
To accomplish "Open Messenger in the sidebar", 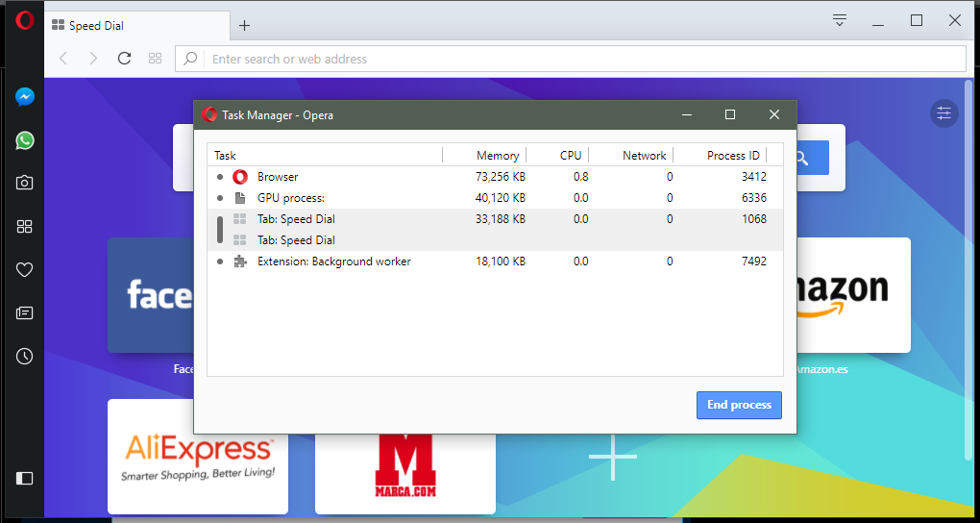I will click(25, 97).
